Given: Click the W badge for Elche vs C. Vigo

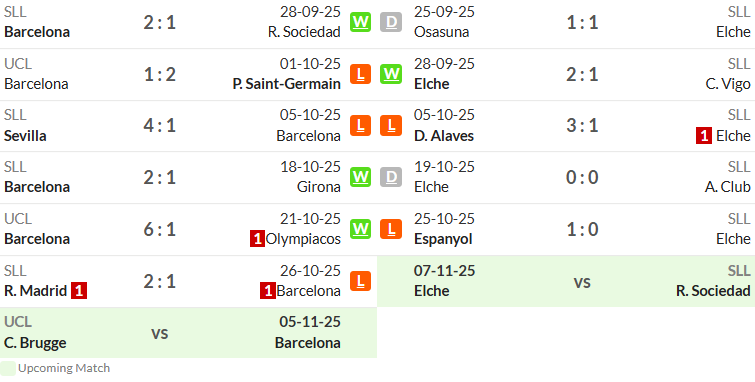Looking at the screenshot, I should point(391,74).
